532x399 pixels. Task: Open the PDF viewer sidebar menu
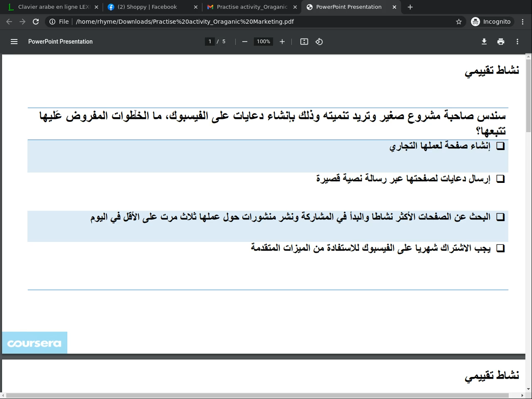[x=14, y=42]
